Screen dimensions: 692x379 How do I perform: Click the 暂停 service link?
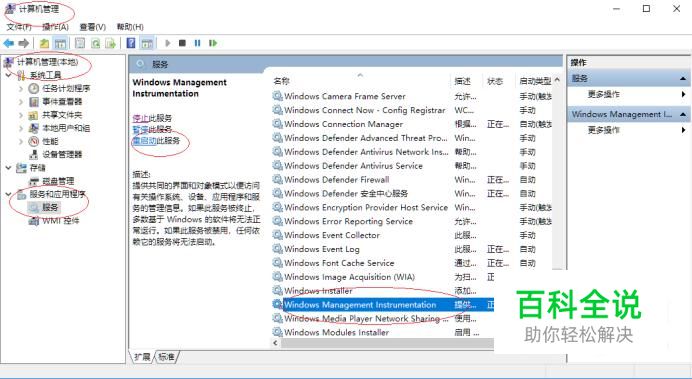coord(140,129)
